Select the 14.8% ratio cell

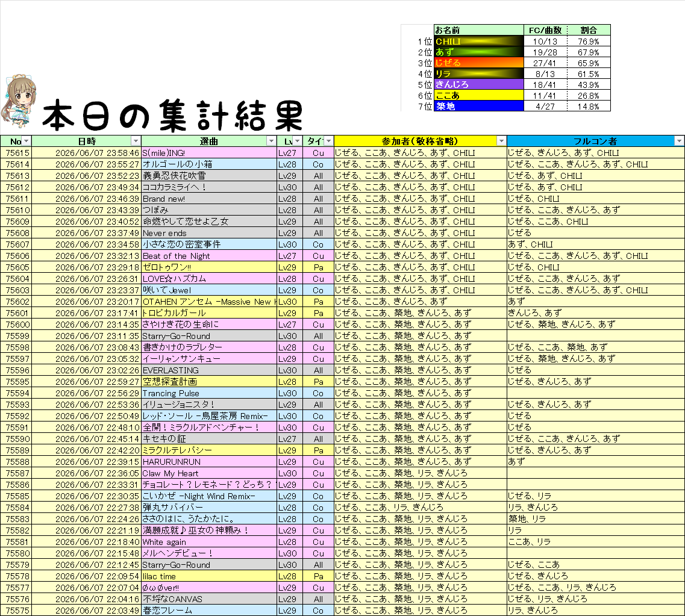589,106
